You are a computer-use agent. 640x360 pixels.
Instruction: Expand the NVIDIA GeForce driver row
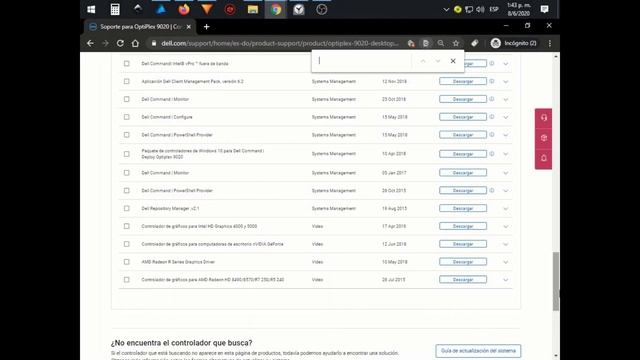pos(506,244)
